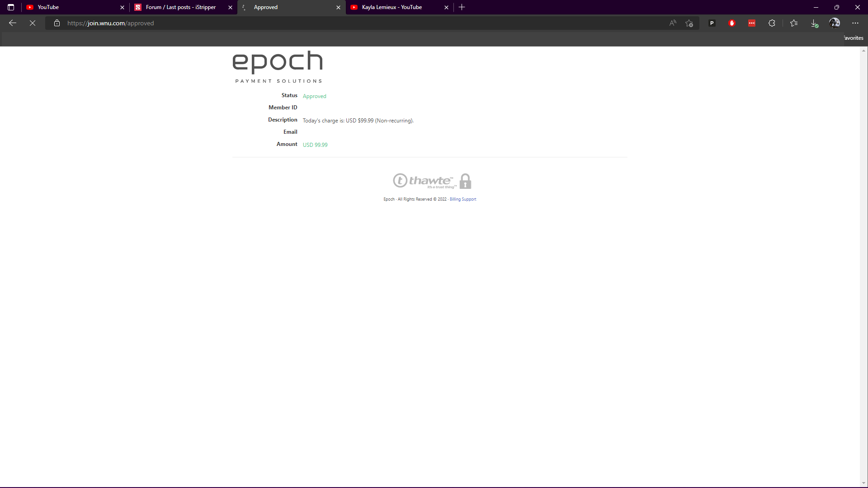Switch to Kayla Lemieux YouTube tab
Image resolution: width=868 pixels, height=488 pixels.
393,7
